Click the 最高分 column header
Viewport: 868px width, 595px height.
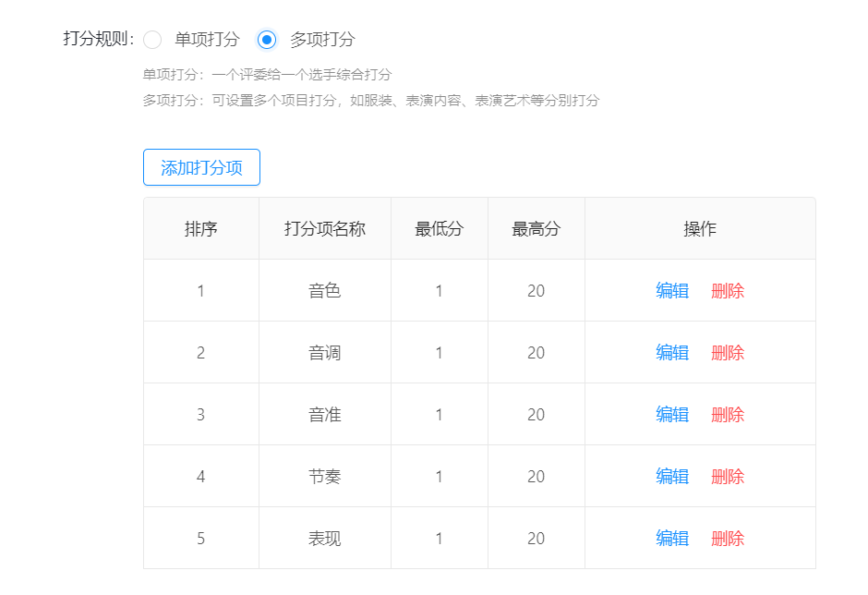tap(536, 229)
